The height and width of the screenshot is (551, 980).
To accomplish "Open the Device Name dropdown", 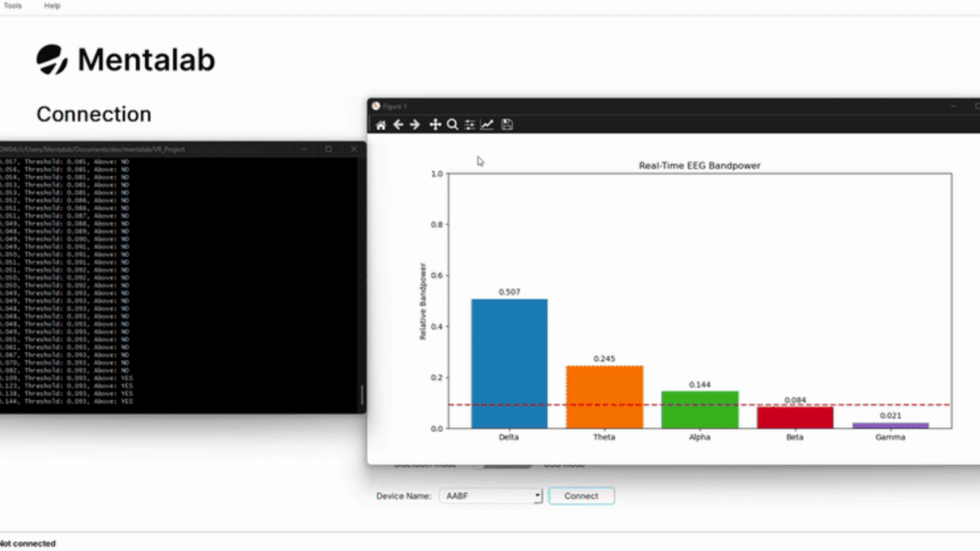I will pyautogui.click(x=491, y=496).
